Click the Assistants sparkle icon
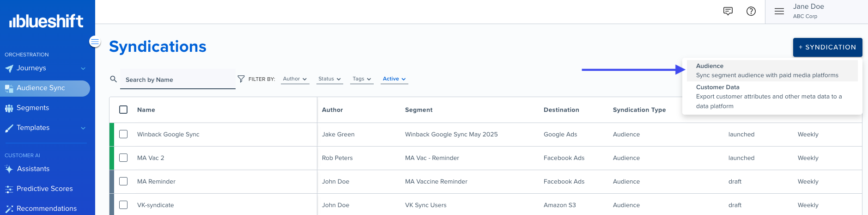The height and width of the screenshot is (215, 868). 9,169
